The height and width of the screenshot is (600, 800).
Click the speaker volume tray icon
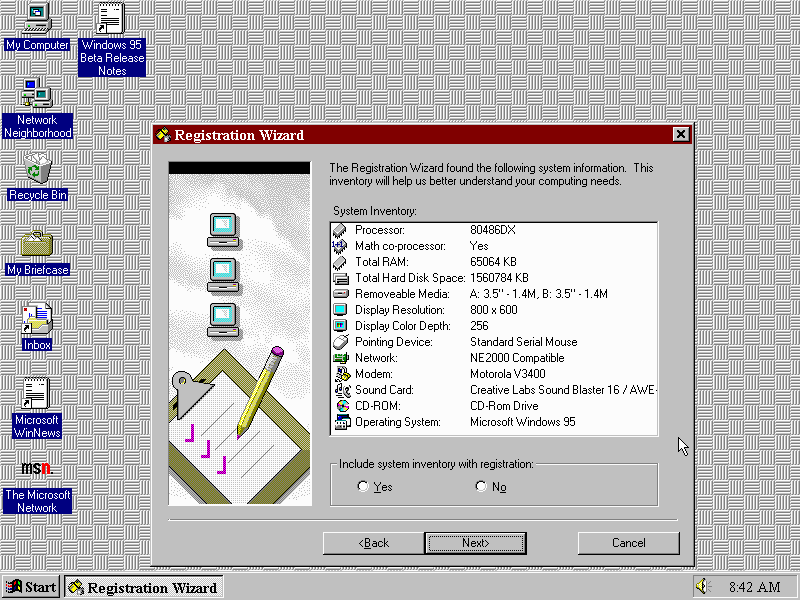[702, 587]
